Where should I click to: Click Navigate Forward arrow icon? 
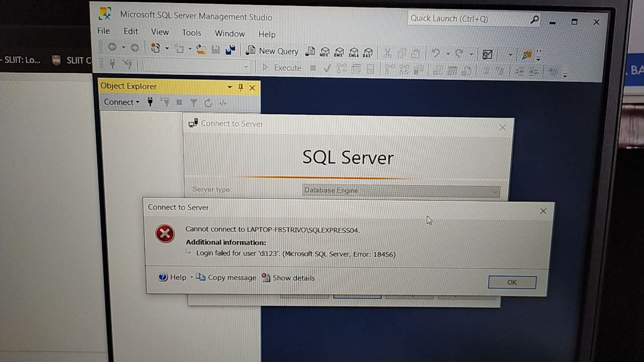[x=135, y=48]
